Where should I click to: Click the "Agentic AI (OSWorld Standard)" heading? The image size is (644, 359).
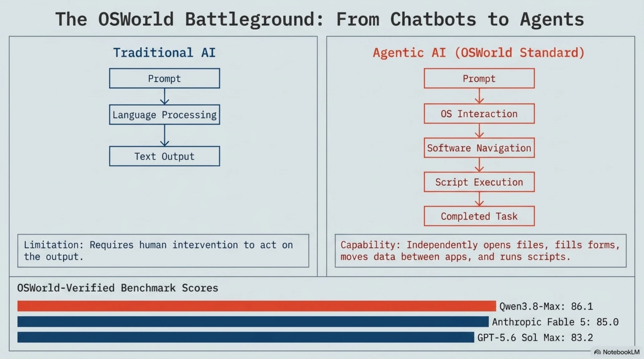479,53
